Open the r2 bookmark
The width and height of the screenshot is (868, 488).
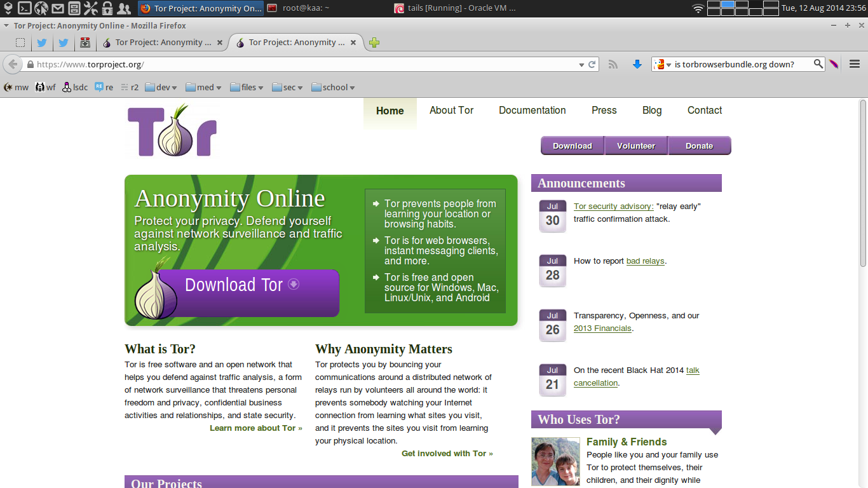click(130, 88)
